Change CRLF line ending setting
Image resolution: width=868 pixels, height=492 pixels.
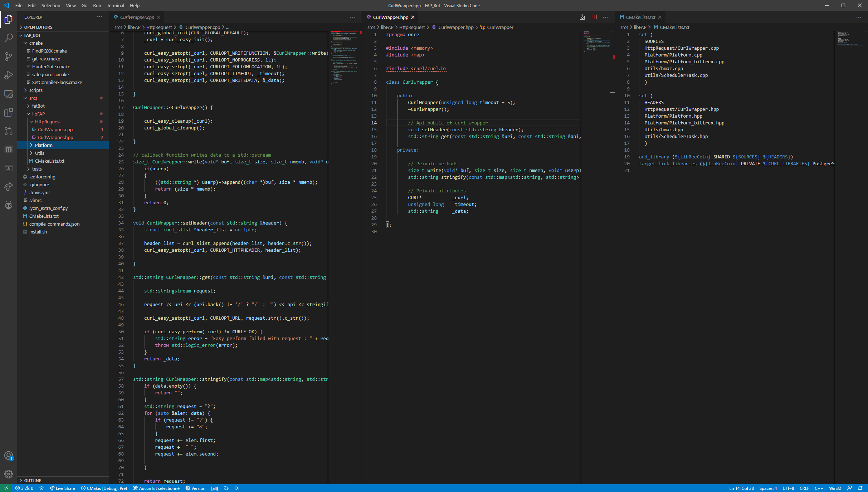804,488
